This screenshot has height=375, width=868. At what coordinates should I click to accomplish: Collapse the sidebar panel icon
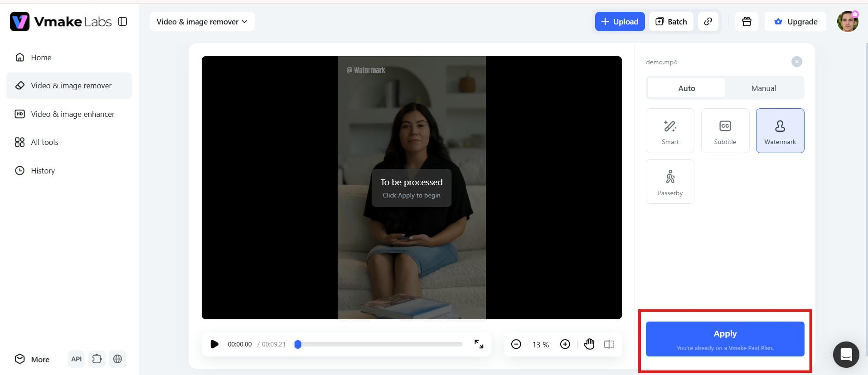coord(122,21)
